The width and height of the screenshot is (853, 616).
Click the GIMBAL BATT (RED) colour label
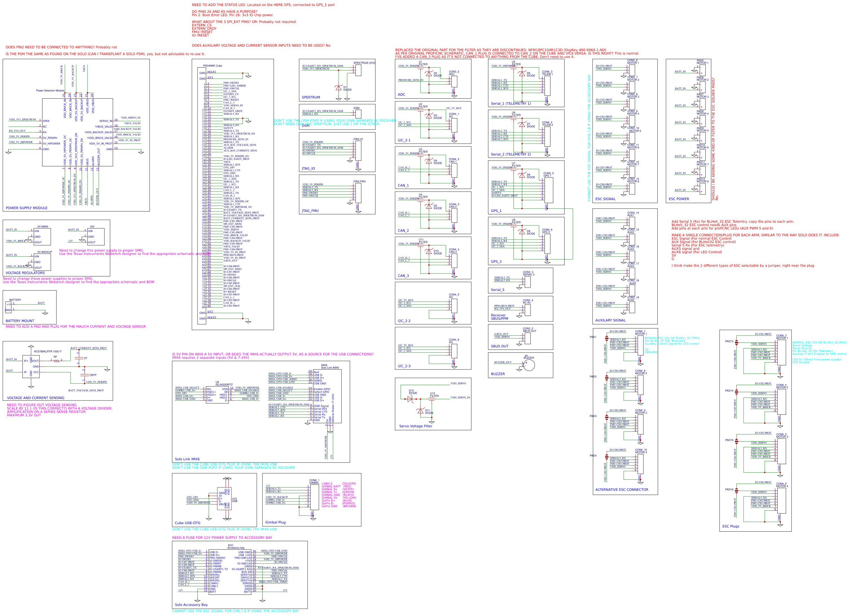coord(336,487)
